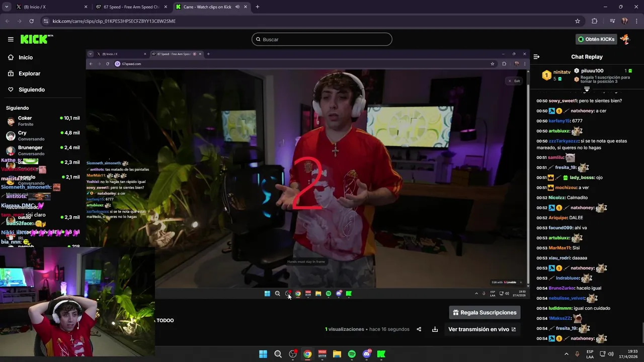644x362 pixels.
Task: Open the Chrome profile avatar
Action: pyautogui.click(x=624, y=21)
